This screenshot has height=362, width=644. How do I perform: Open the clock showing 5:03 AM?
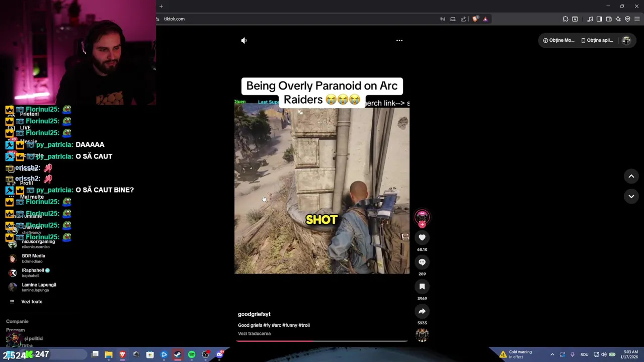coord(630,354)
